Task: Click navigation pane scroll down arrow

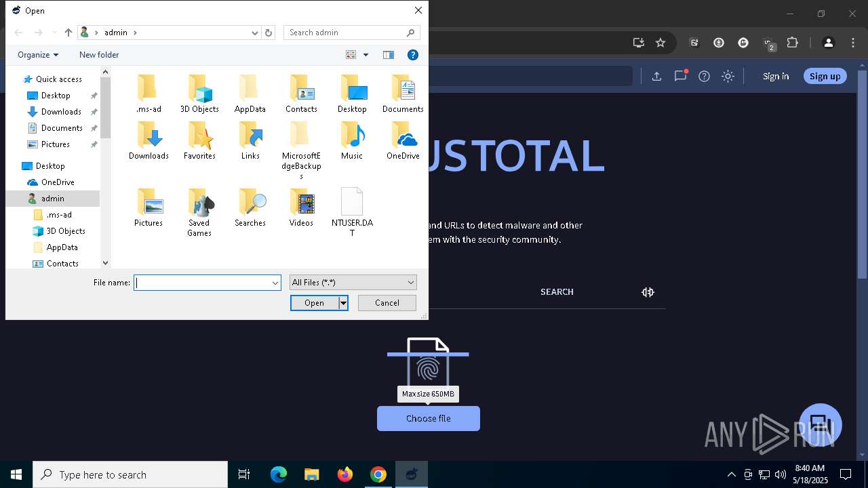Action: point(105,263)
